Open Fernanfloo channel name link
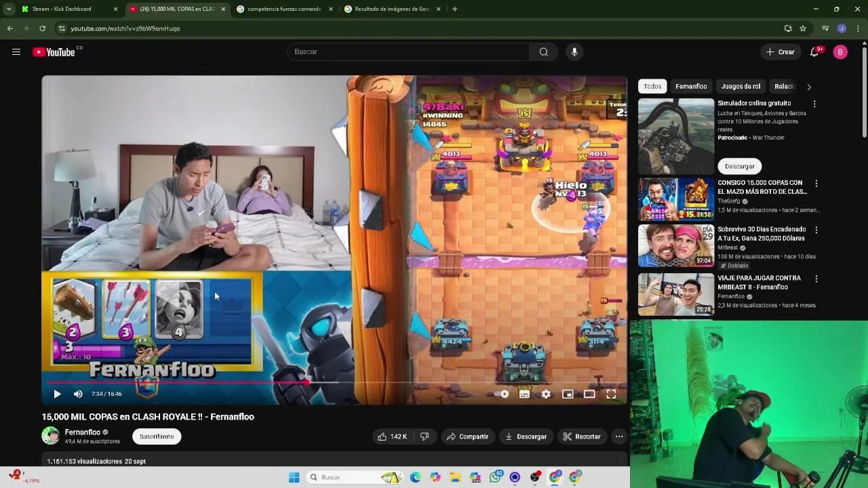The height and width of the screenshot is (488, 868). coord(83,432)
